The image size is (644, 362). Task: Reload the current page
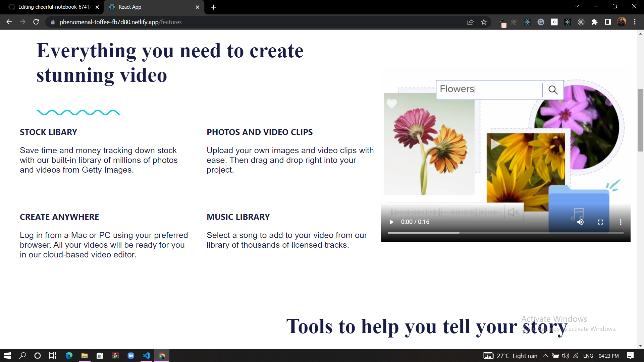36,22
